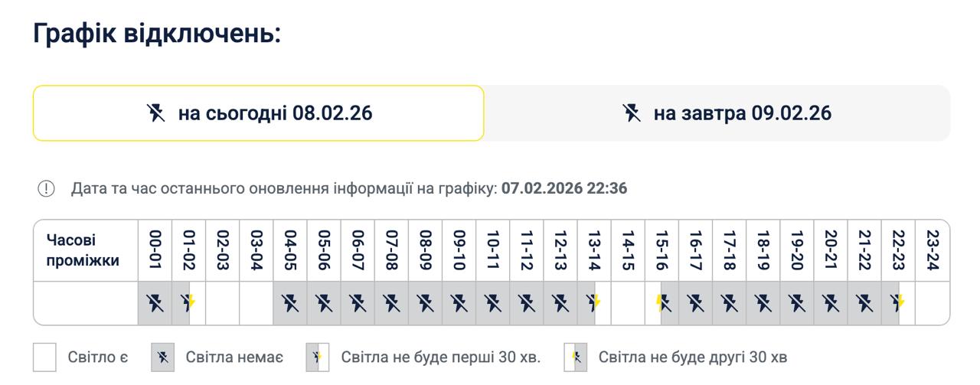The image size is (980, 385).
Task: Click the power-off icon in the 18-19 slot
Action: coord(763,303)
